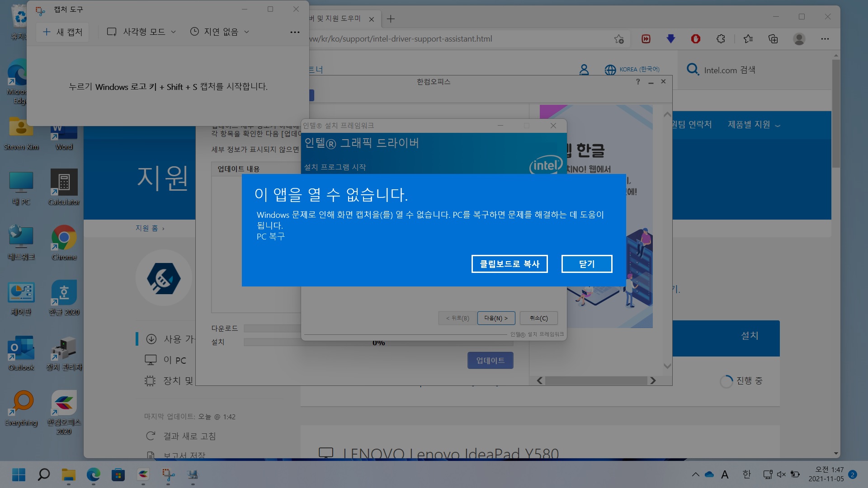Open File Explorer from taskbar
Viewport: 868px width, 488px height.
tap(69, 474)
